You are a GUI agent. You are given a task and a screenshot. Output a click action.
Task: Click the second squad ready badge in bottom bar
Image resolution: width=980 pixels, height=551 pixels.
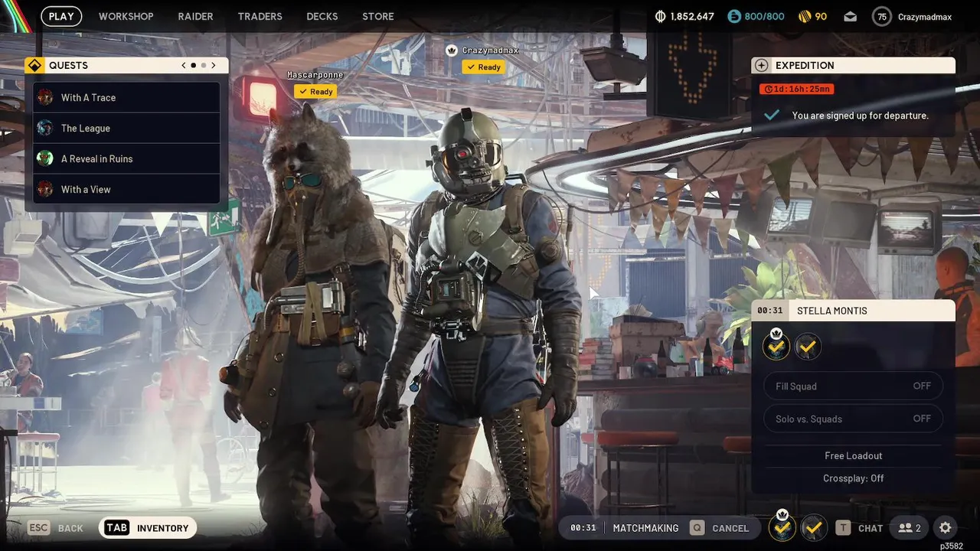813,527
